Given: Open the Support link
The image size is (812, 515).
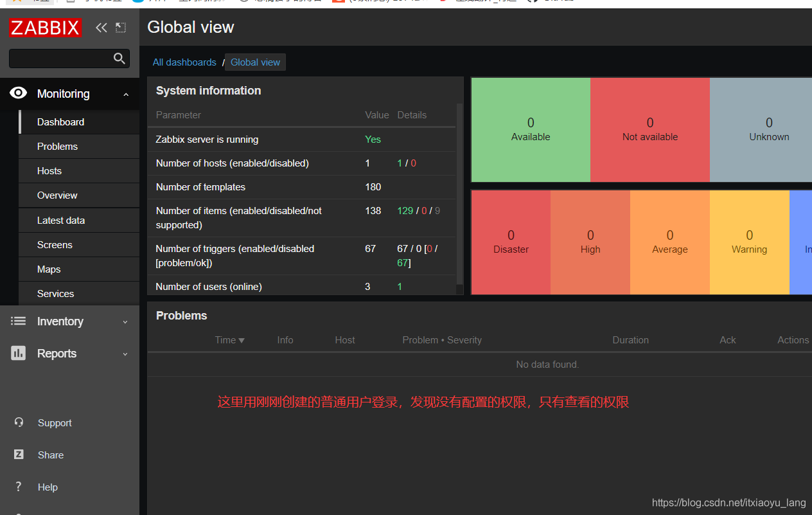Looking at the screenshot, I should click(x=55, y=423).
